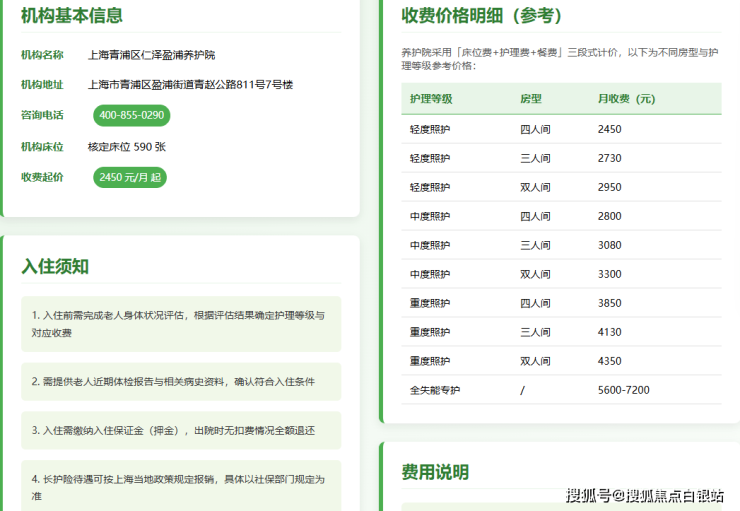Click the price 3080 cell

tap(610, 245)
